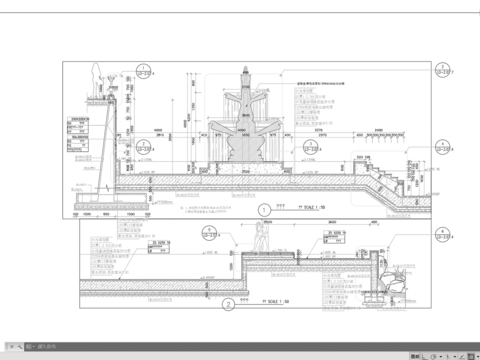Select 'SCALE 1 :50' text of section 1

pyautogui.click(x=314, y=207)
